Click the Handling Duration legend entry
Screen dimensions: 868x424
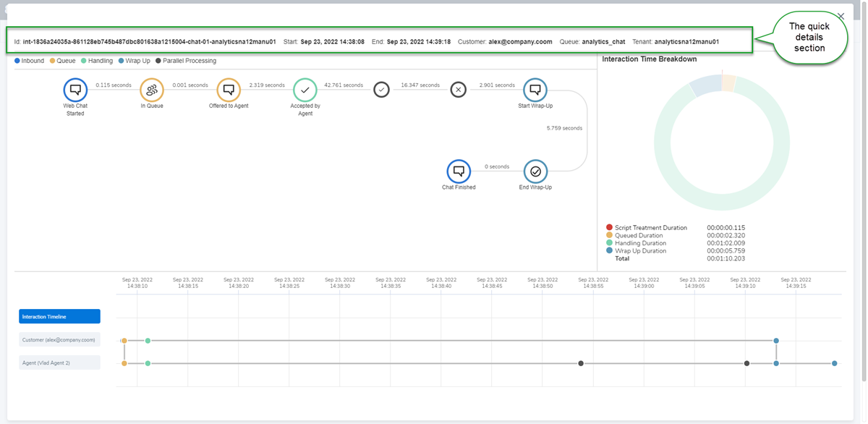637,243
